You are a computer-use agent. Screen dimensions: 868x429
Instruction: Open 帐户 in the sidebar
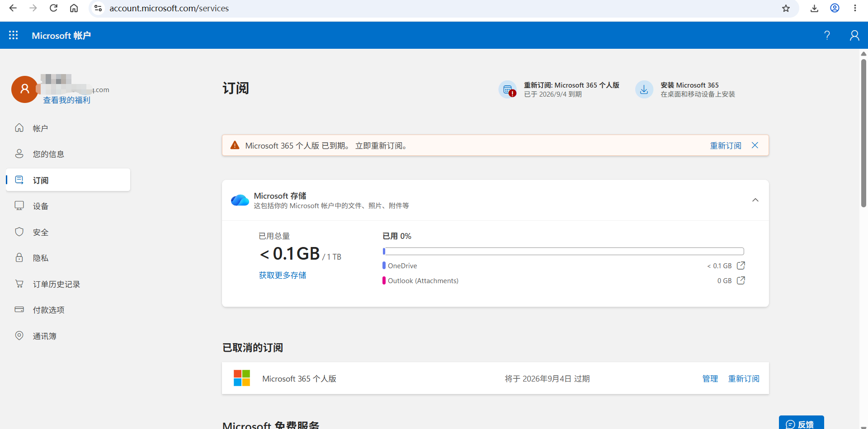pos(68,128)
